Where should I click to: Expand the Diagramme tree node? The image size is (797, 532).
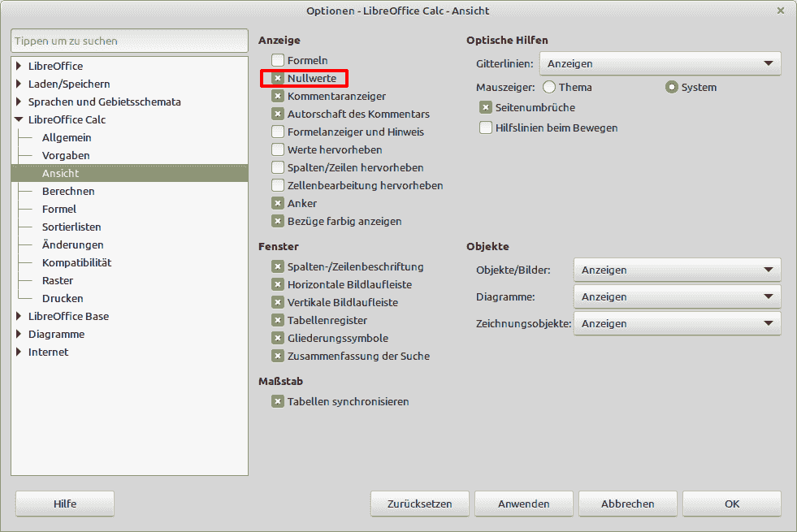point(19,334)
